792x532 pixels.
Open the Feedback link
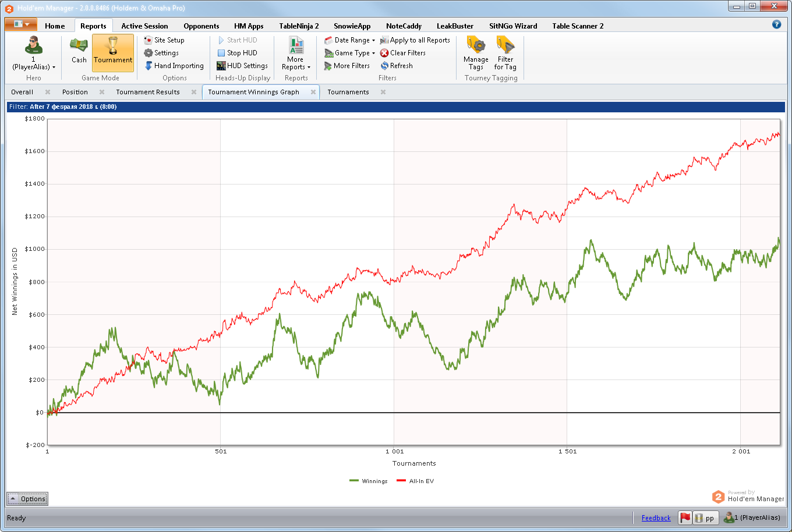coord(656,518)
